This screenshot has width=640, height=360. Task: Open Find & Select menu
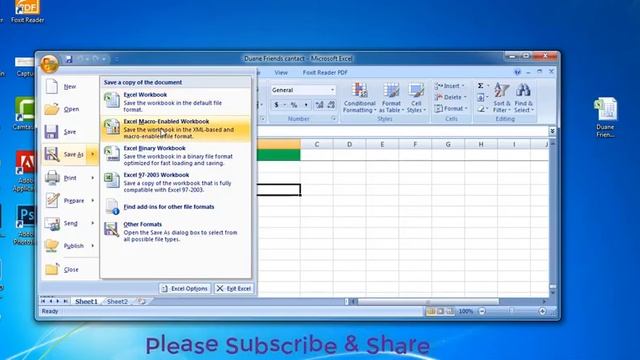click(x=524, y=98)
